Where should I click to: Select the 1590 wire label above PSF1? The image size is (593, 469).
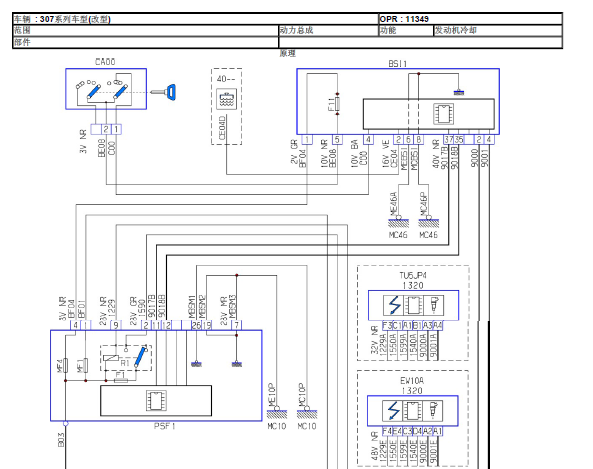[141, 309]
